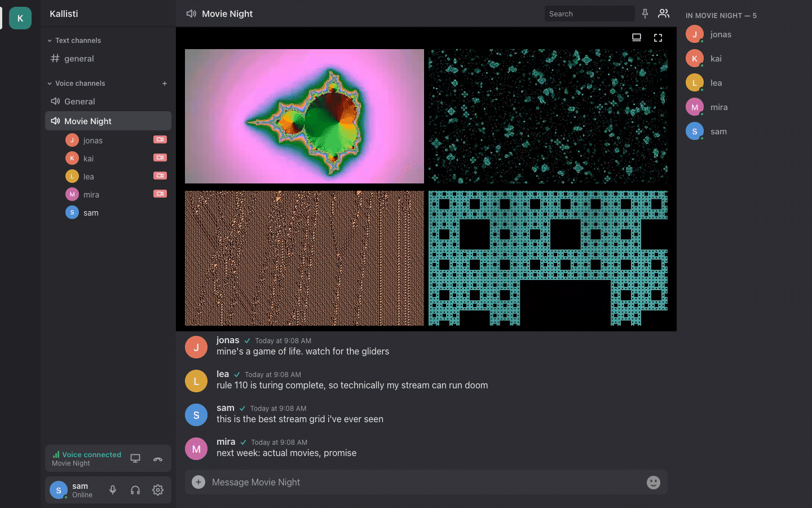Click the pinned messages pin icon
Image resolution: width=812 pixels, height=508 pixels.
click(645, 14)
